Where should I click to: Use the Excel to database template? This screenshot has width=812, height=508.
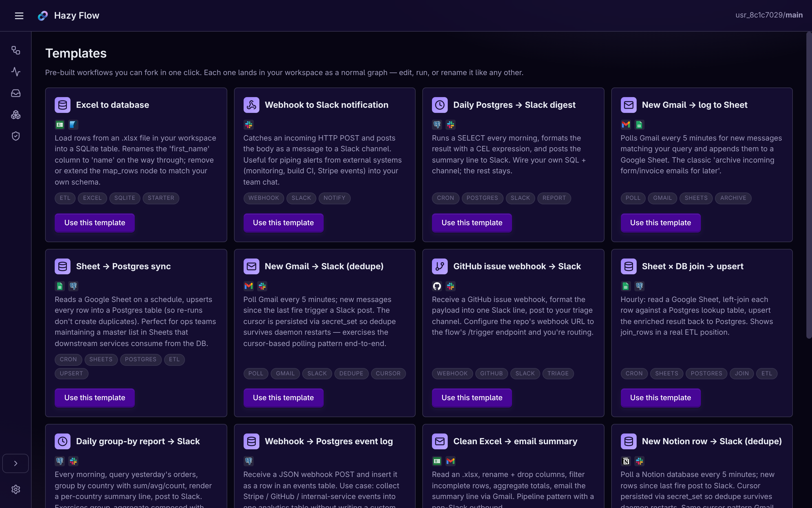95,223
